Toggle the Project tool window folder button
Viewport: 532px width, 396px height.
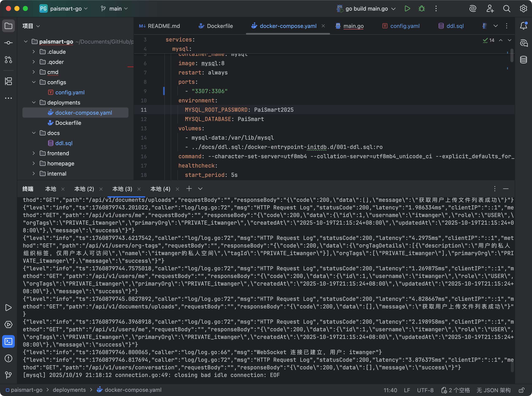click(8, 26)
